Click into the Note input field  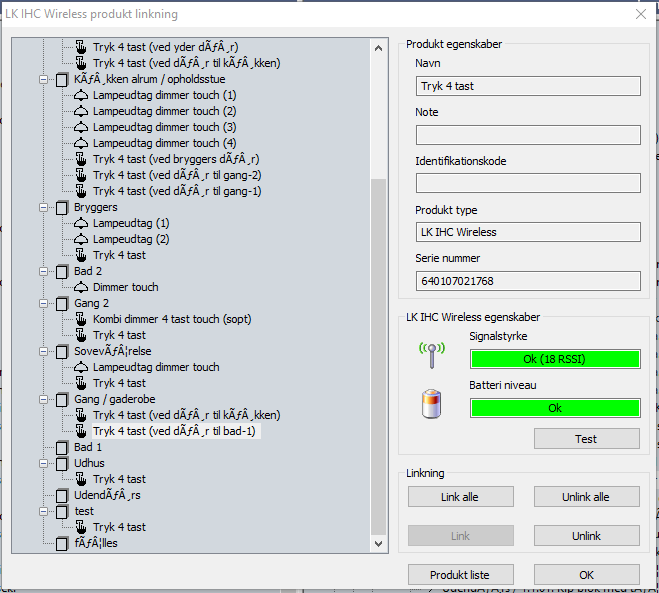click(x=528, y=135)
